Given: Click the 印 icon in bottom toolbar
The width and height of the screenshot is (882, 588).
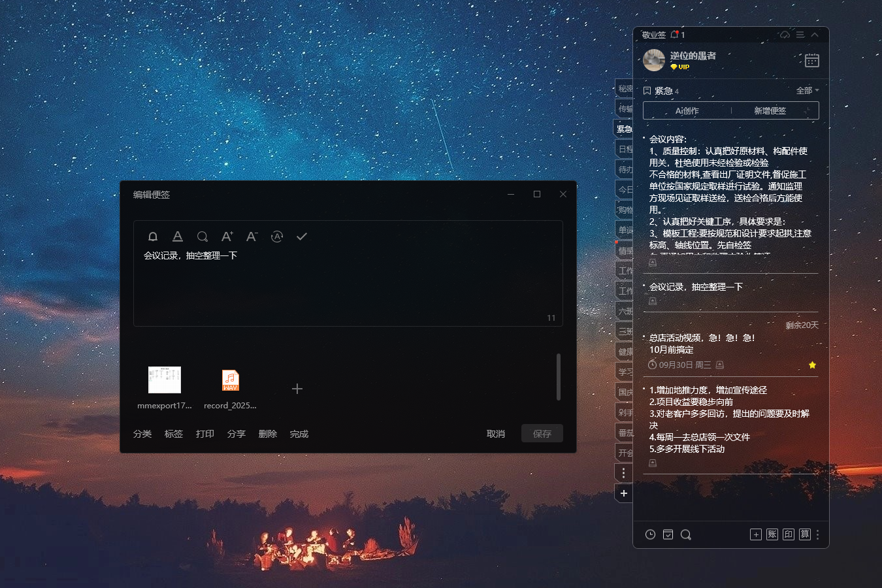Looking at the screenshot, I should pyautogui.click(x=789, y=534).
